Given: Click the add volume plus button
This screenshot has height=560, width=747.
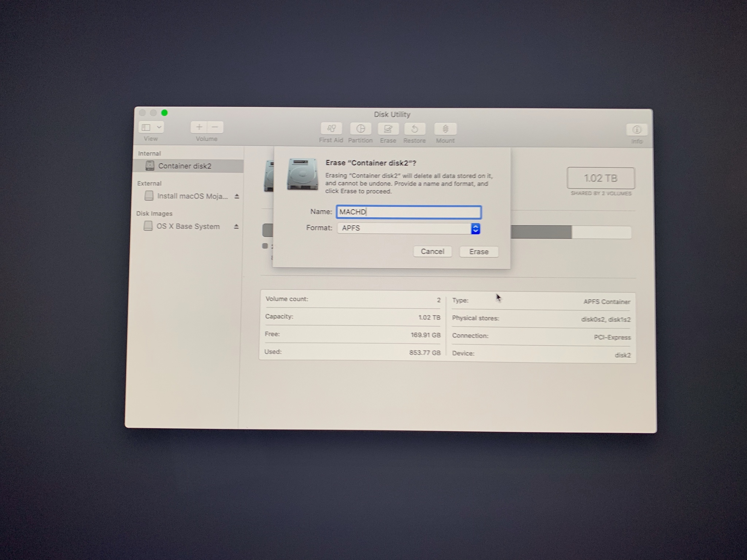Looking at the screenshot, I should (x=199, y=127).
